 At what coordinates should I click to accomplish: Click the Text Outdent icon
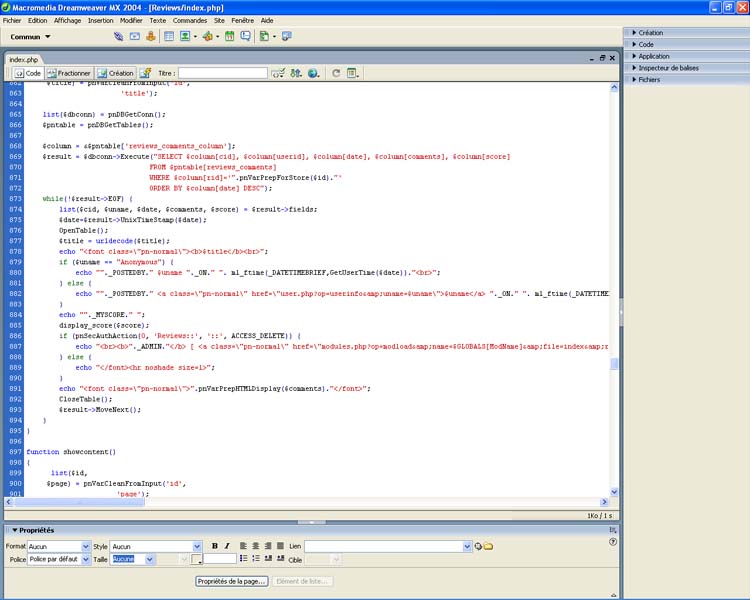(268, 558)
